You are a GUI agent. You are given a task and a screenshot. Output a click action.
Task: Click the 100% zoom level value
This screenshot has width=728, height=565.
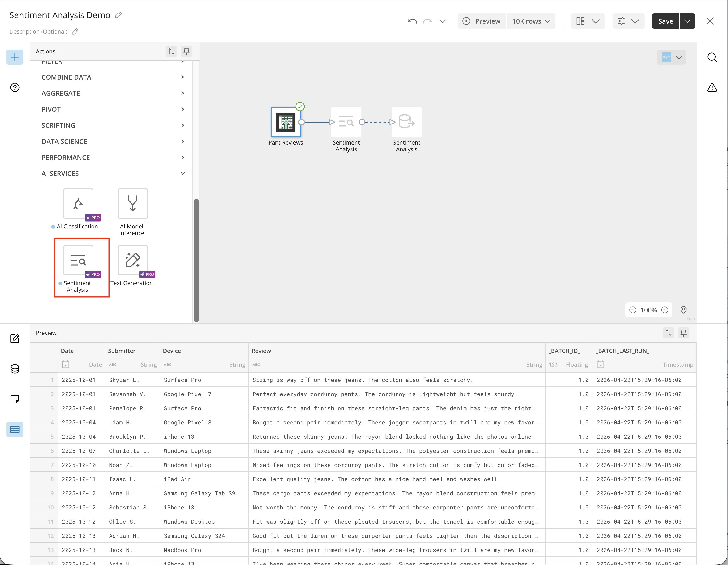tap(649, 310)
